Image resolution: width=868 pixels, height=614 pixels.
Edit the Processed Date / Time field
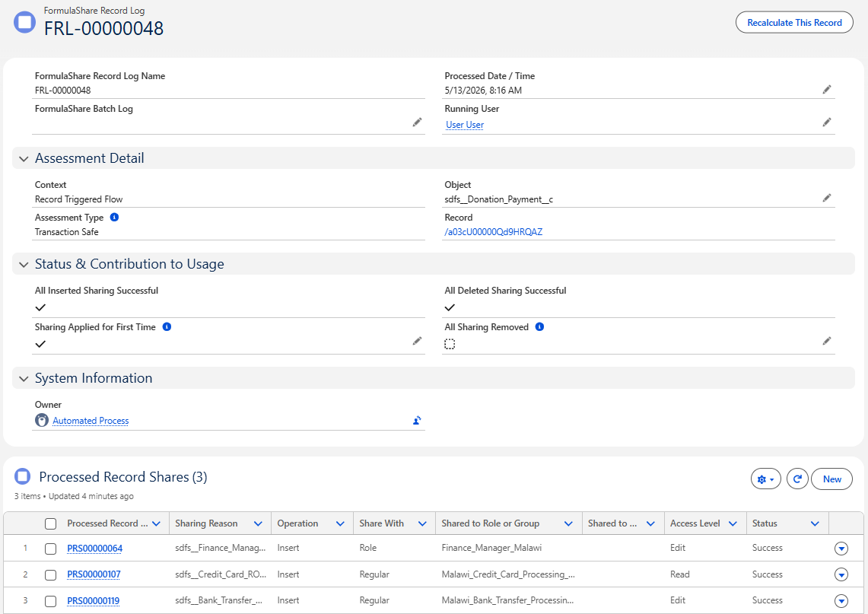pyautogui.click(x=826, y=90)
